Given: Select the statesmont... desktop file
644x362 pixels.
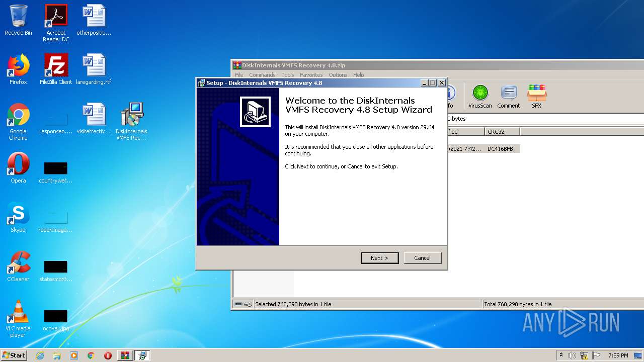Looking at the screenshot, I should pyautogui.click(x=56, y=270).
